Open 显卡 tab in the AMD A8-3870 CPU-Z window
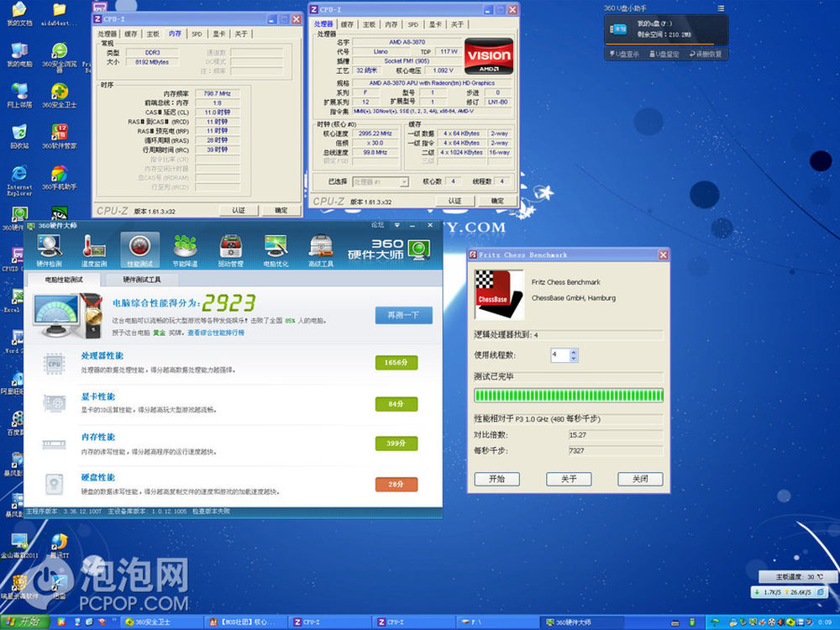This screenshot has width=840, height=630. click(435, 24)
